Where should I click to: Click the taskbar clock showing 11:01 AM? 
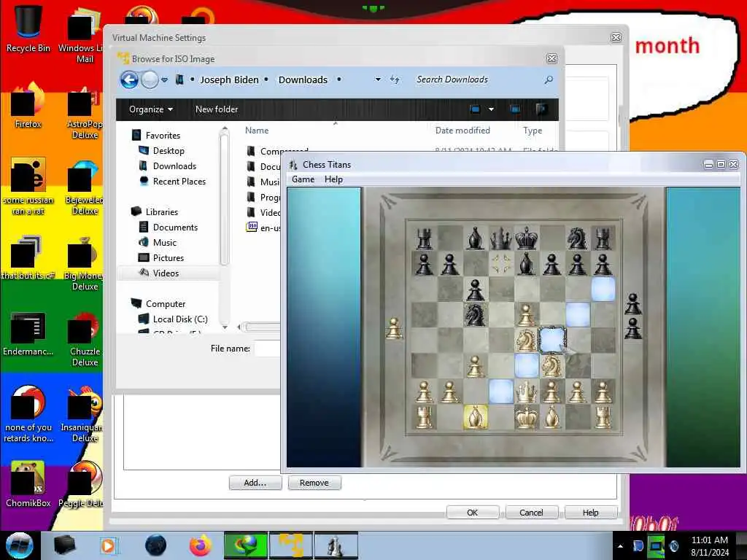(710, 546)
